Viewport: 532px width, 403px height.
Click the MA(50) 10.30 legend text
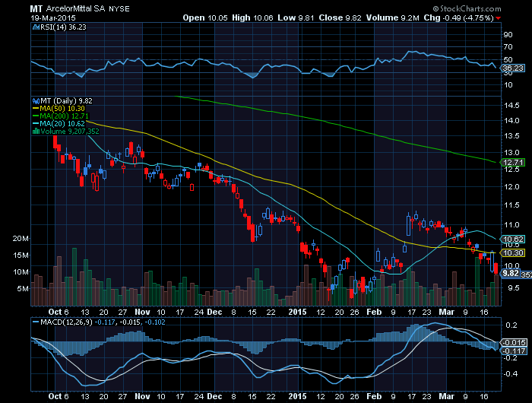pos(62,109)
